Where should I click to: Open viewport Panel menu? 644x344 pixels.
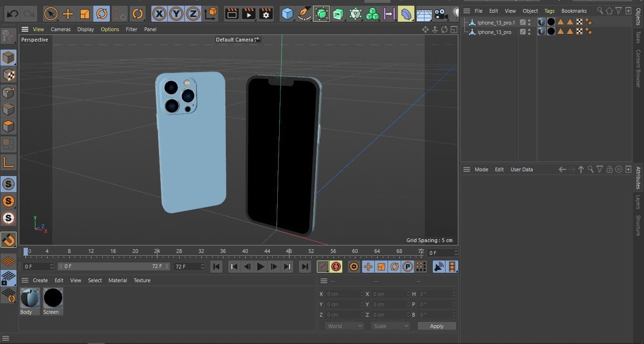click(x=150, y=29)
